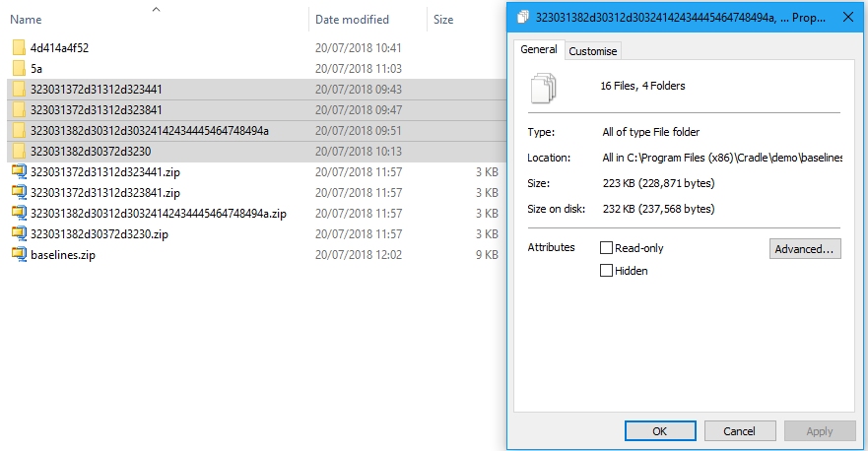The height and width of the screenshot is (451, 868).
Task: Select folder name 5a
Action: 36,69
